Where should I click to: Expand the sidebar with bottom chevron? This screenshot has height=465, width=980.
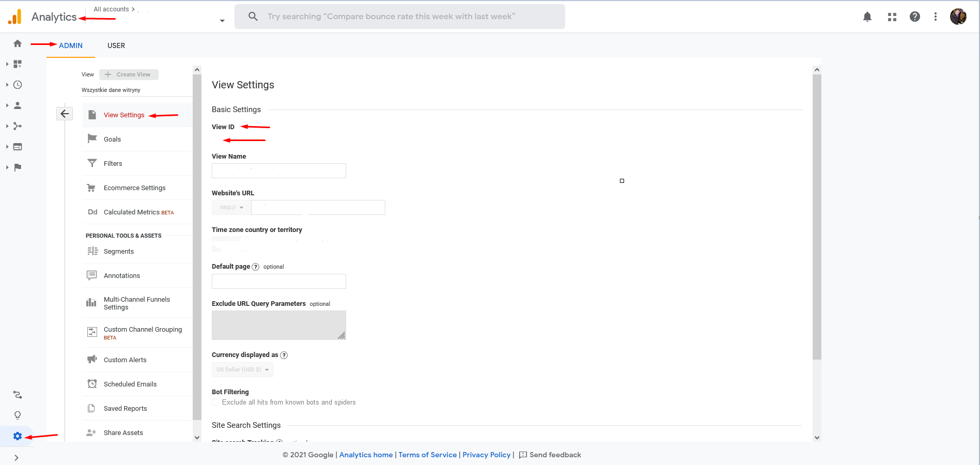17,458
